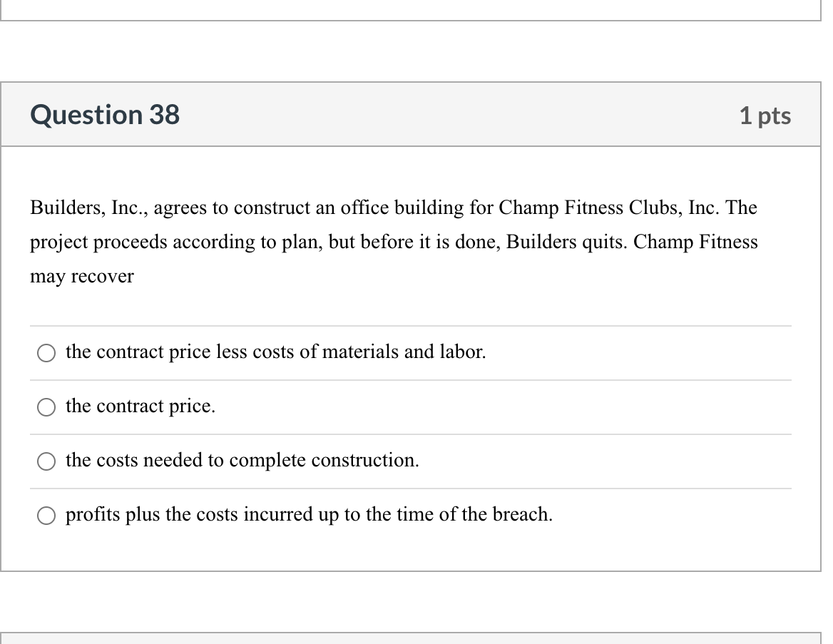
Task: Choose "the costs needed to complete construction."
Action: point(46,461)
